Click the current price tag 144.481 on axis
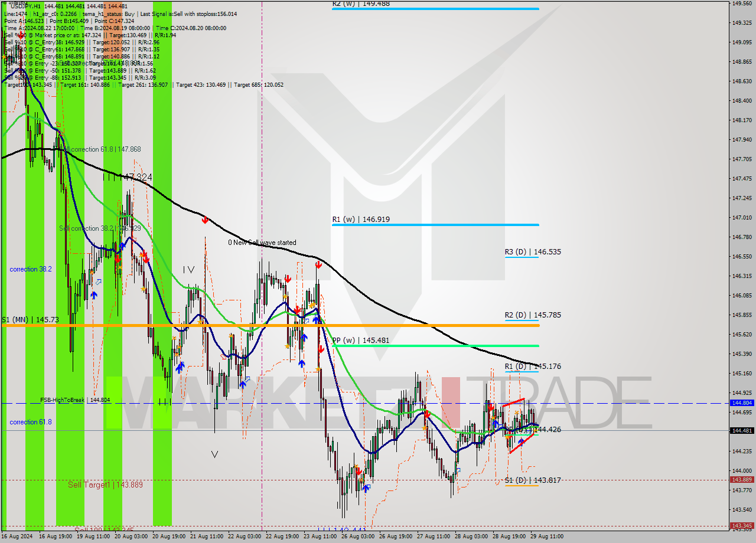Screen dimensions: 756x543 pos(742,430)
